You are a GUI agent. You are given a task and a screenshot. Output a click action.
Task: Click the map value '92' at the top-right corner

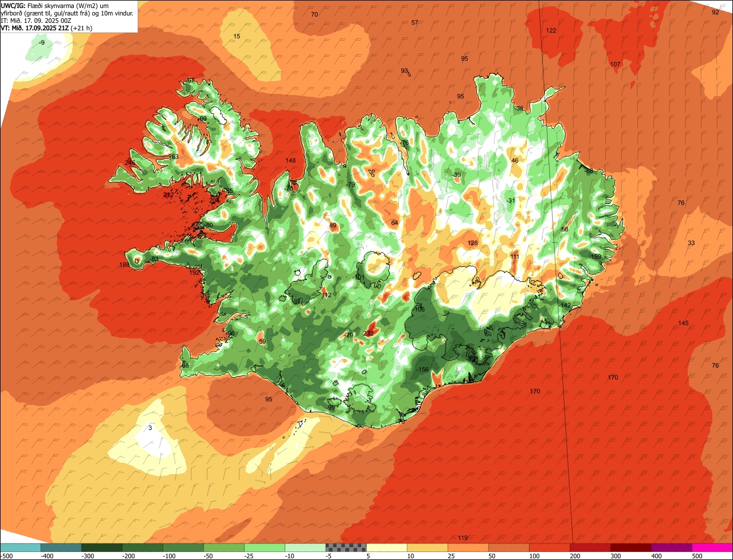[x=715, y=12]
